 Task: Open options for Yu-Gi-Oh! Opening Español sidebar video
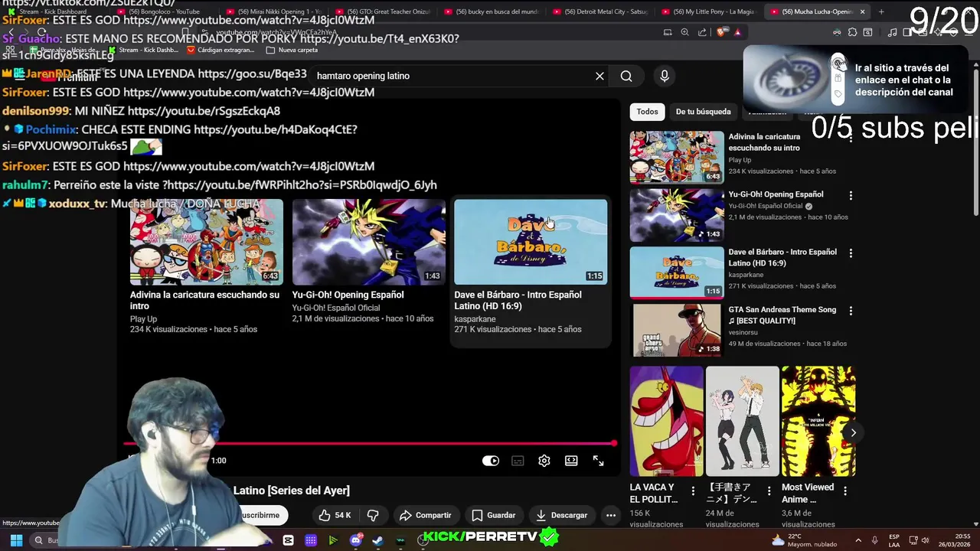click(x=851, y=196)
